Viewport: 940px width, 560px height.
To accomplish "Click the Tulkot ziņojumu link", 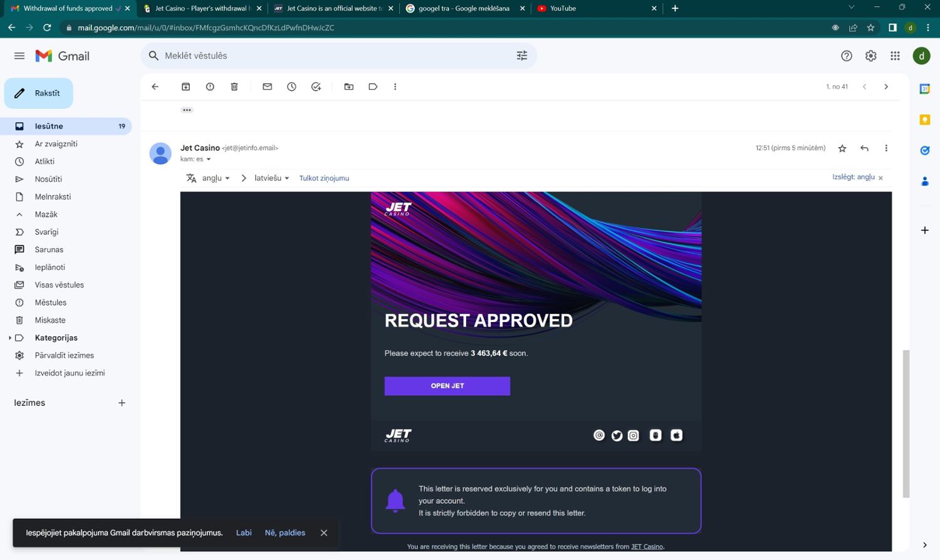I will [324, 179].
